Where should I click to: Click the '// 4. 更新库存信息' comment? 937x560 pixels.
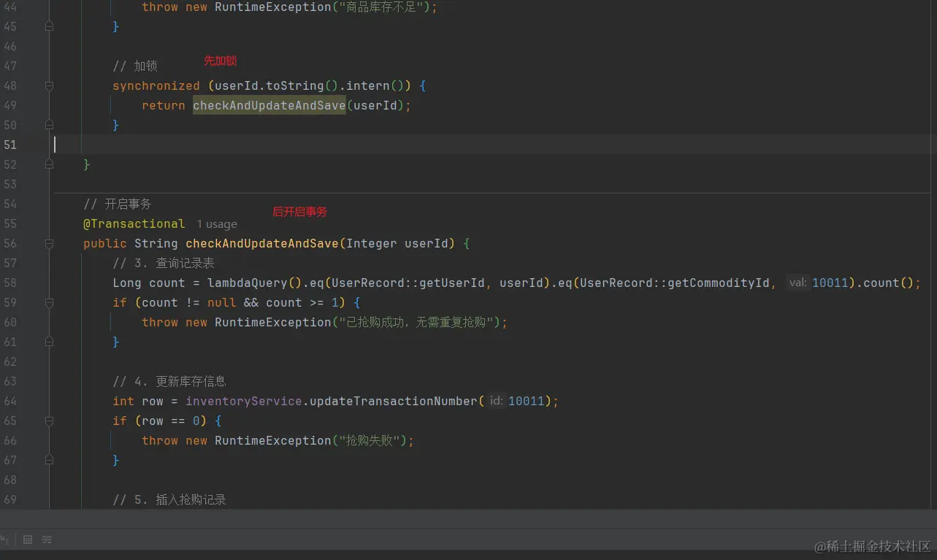pyautogui.click(x=169, y=381)
